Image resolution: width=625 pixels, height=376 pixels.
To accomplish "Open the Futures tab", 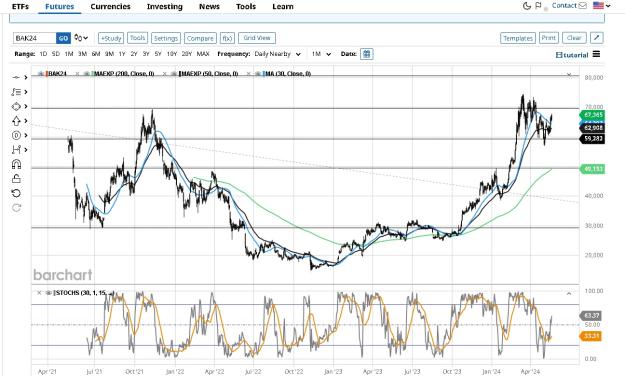I will coord(59,6).
